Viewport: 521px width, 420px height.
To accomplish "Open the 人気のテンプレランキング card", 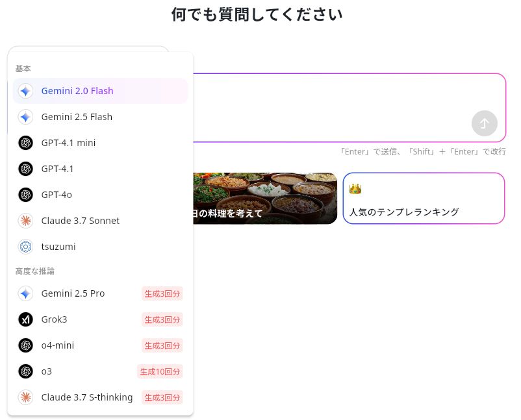I will (x=424, y=198).
